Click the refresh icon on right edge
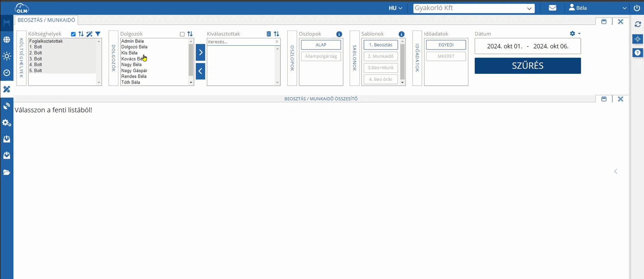 pyautogui.click(x=638, y=25)
